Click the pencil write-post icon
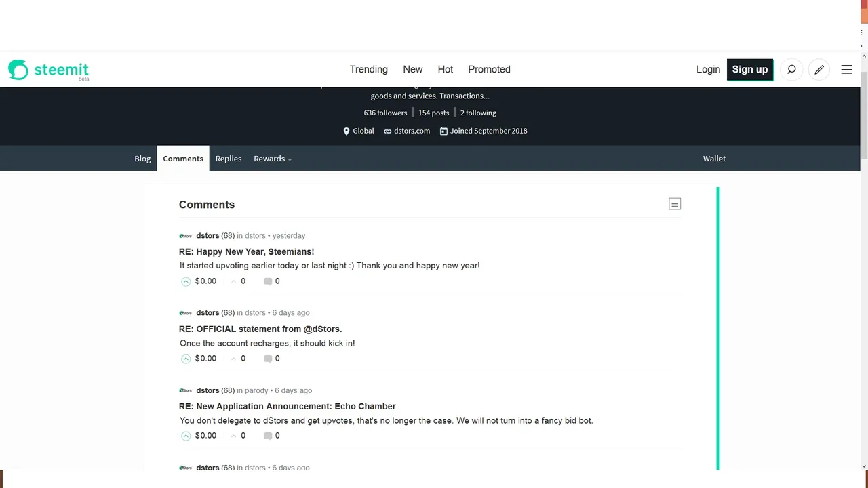Screen dimensions: 868x488 pos(819,69)
